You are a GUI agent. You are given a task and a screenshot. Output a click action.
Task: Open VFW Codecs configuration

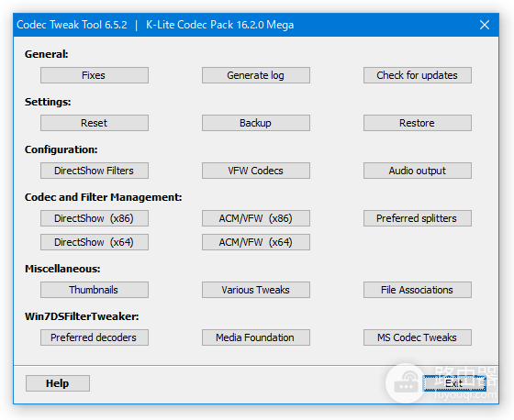pyautogui.click(x=256, y=171)
